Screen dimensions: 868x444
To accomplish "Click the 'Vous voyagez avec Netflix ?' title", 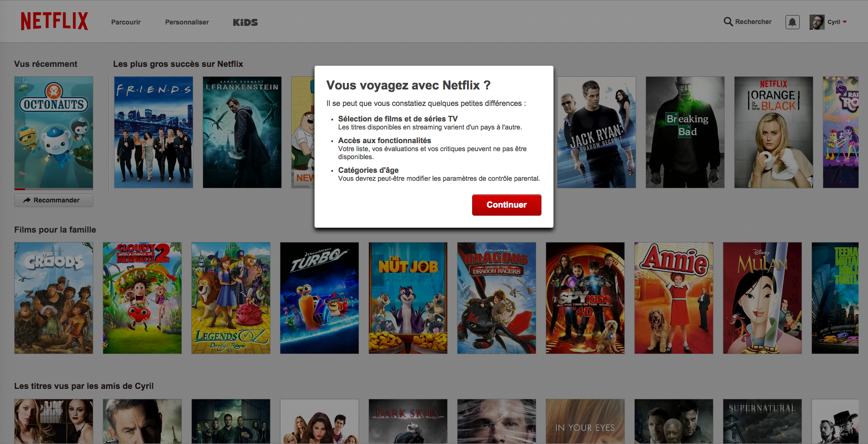I will pos(409,85).
